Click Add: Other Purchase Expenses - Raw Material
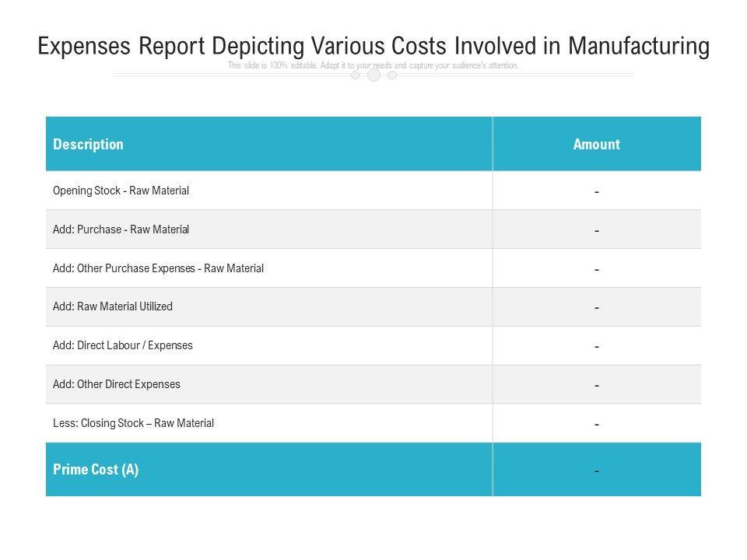This screenshot has width=747, height=560. click(x=158, y=268)
